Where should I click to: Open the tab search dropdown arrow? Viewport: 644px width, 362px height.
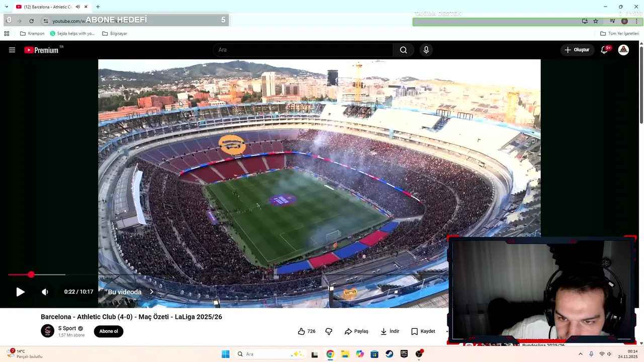coord(7,7)
